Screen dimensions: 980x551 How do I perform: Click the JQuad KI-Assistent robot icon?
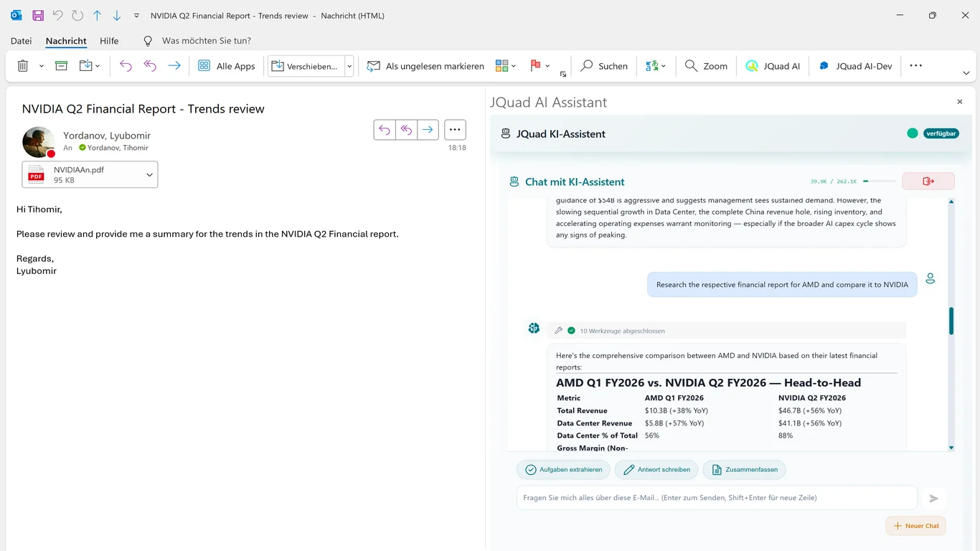[506, 133]
